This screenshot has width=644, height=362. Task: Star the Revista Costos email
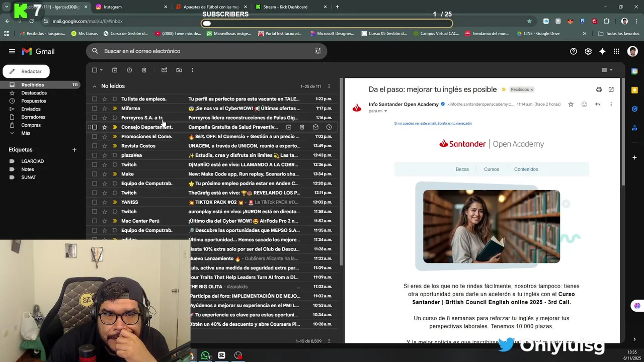coord(105,146)
